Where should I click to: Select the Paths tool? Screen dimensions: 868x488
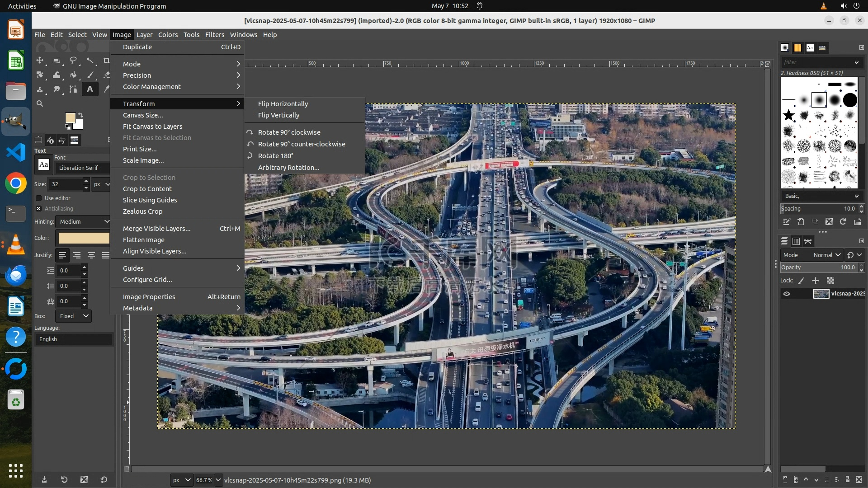click(73, 89)
